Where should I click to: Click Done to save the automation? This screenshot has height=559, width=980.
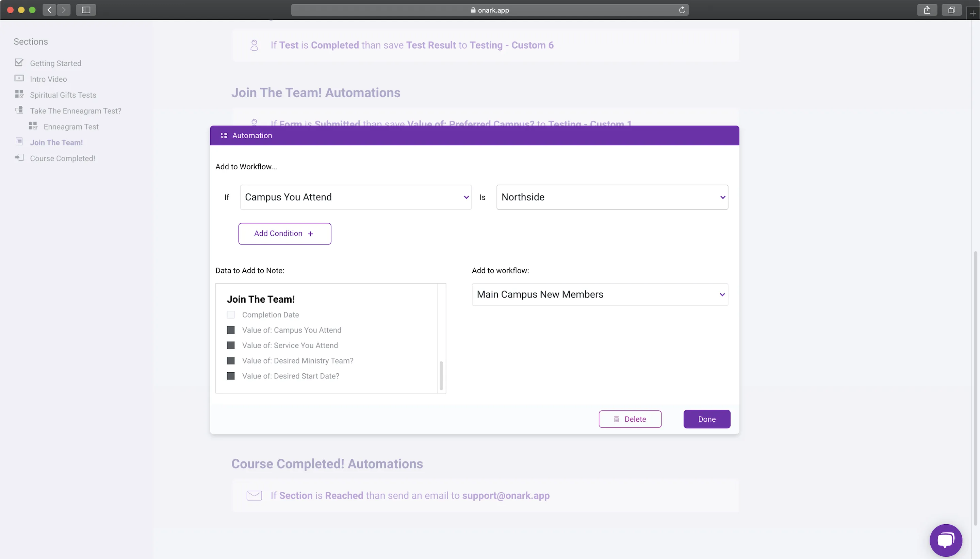point(706,419)
